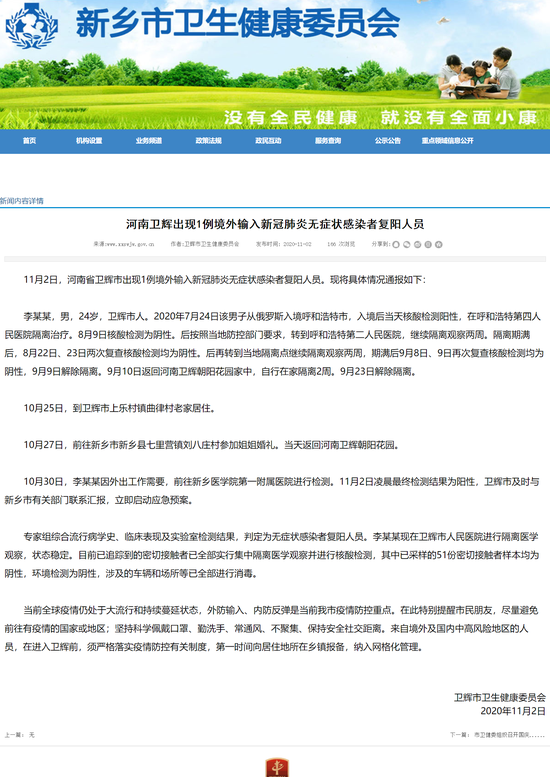Click the first share icon after 分享到
Viewport: 550px width, 777px height.
point(396,244)
